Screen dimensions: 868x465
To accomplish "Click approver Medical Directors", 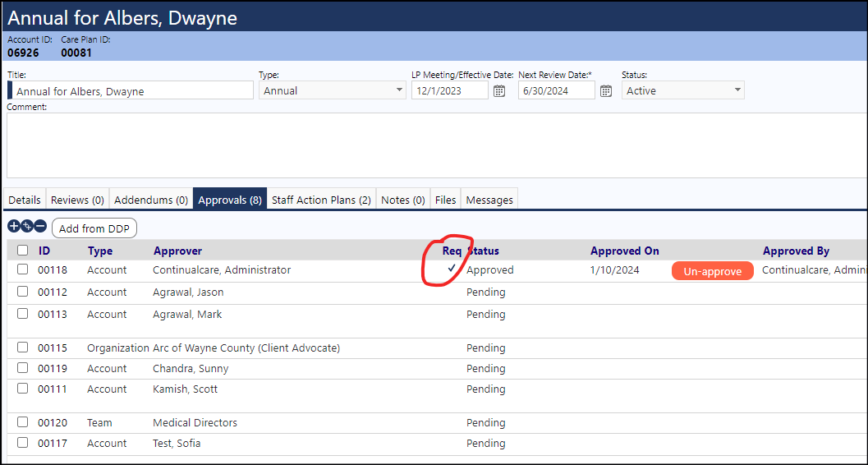I will coord(195,423).
